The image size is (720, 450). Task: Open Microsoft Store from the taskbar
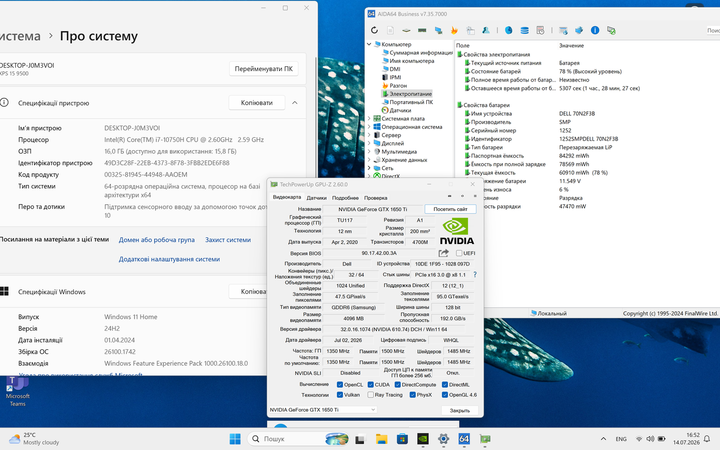click(402, 439)
